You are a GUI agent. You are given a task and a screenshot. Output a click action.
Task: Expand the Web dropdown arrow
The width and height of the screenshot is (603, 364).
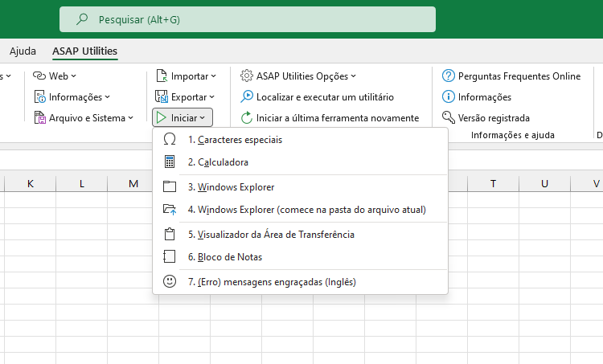(x=73, y=76)
